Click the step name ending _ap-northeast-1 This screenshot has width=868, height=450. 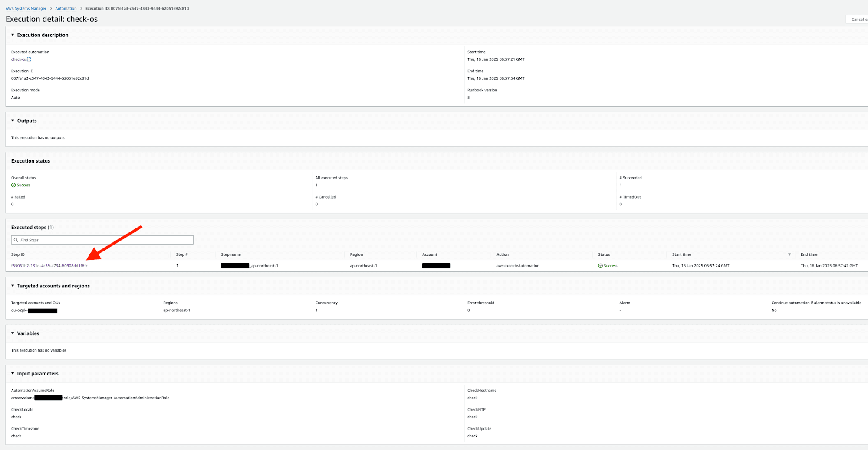pos(250,266)
